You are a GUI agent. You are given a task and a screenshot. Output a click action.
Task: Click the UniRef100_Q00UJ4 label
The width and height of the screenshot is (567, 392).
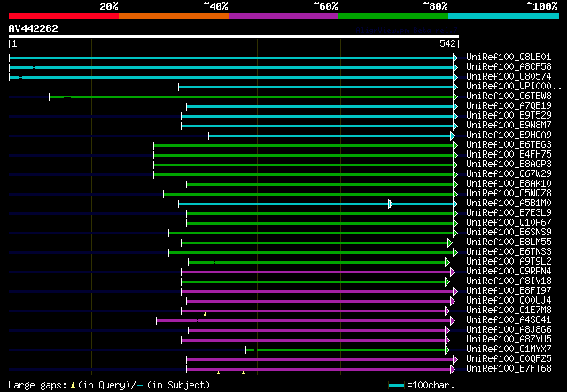[x=509, y=301]
